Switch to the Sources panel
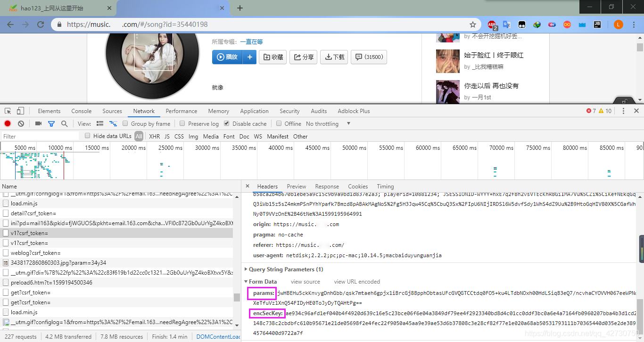 click(x=112, y=111)
